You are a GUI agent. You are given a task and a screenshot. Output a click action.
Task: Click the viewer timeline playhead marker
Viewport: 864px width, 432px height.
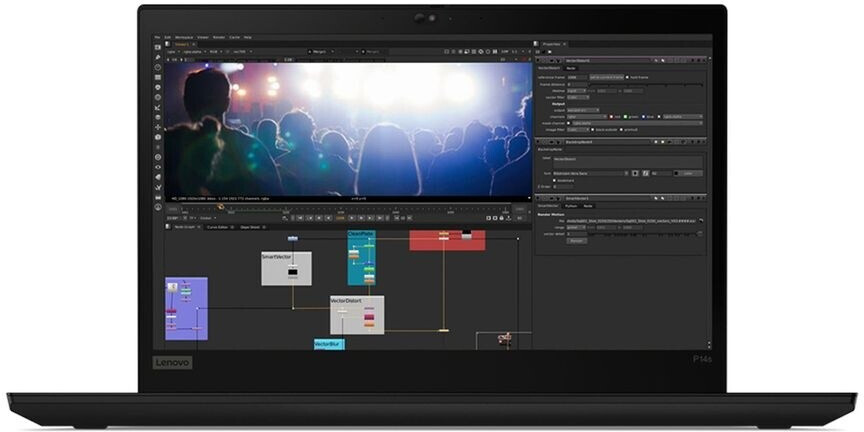[x=220, y=207]
